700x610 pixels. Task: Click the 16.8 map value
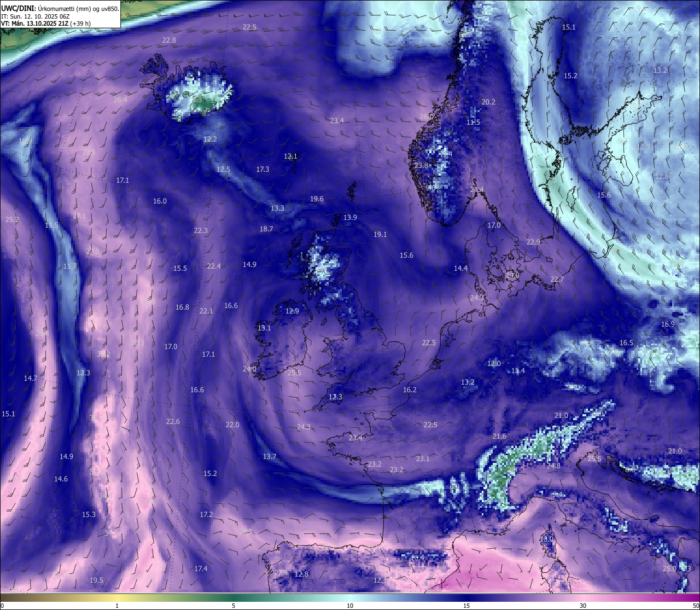coord(182,307)
